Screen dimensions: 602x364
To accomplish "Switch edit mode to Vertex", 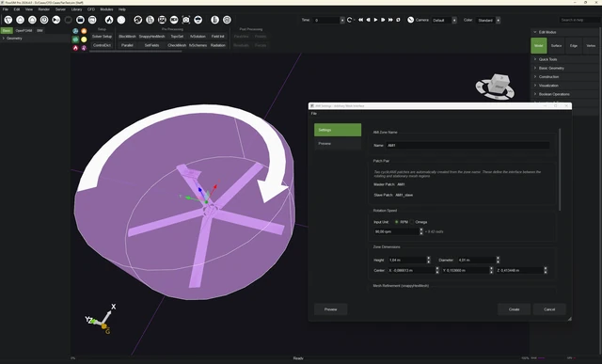I will [591, 46].
